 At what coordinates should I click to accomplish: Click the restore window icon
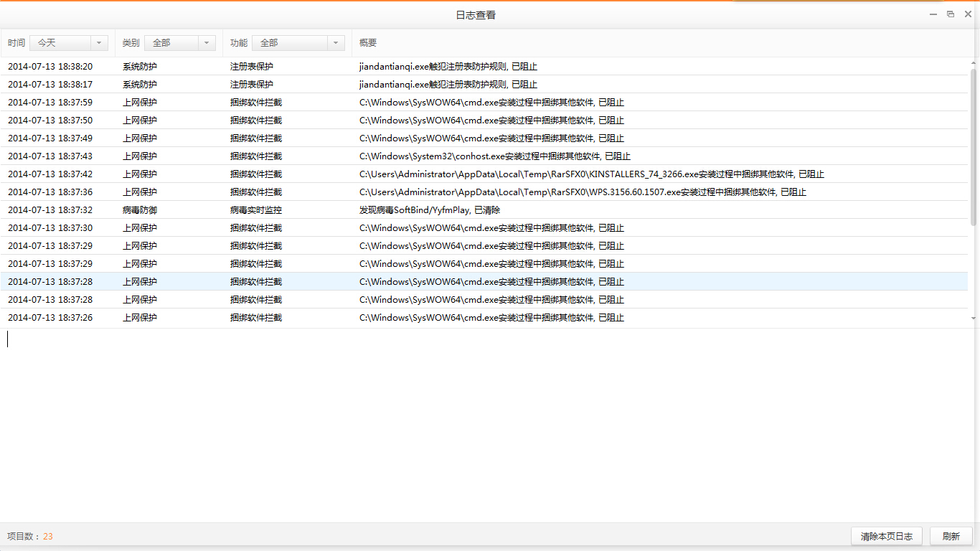coord(951,14)
